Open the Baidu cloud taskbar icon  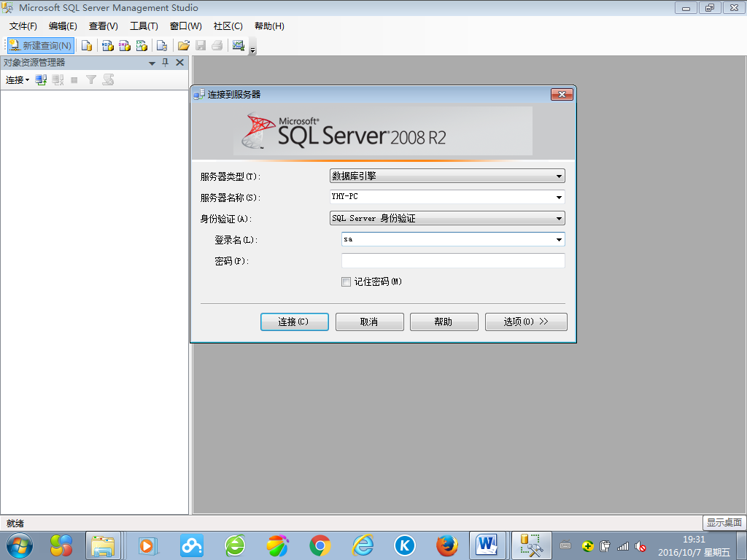point(192,545)
